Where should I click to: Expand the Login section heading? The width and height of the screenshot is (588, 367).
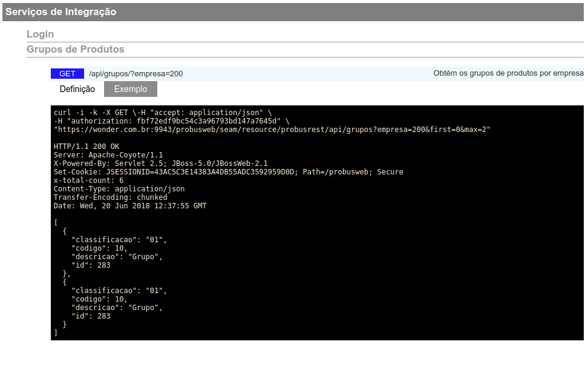click(40, 34)
